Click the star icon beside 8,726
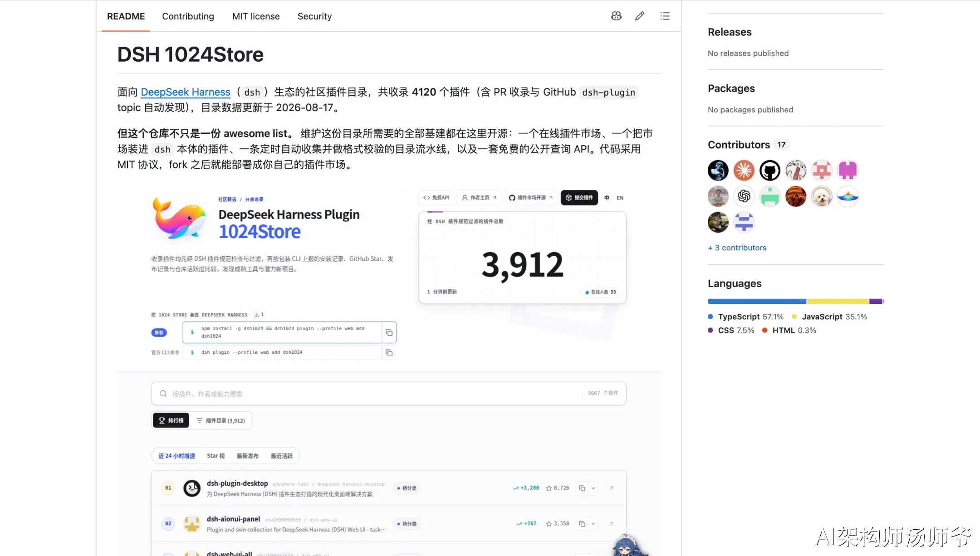Screen dimensions: 980x556 [549, 488]
